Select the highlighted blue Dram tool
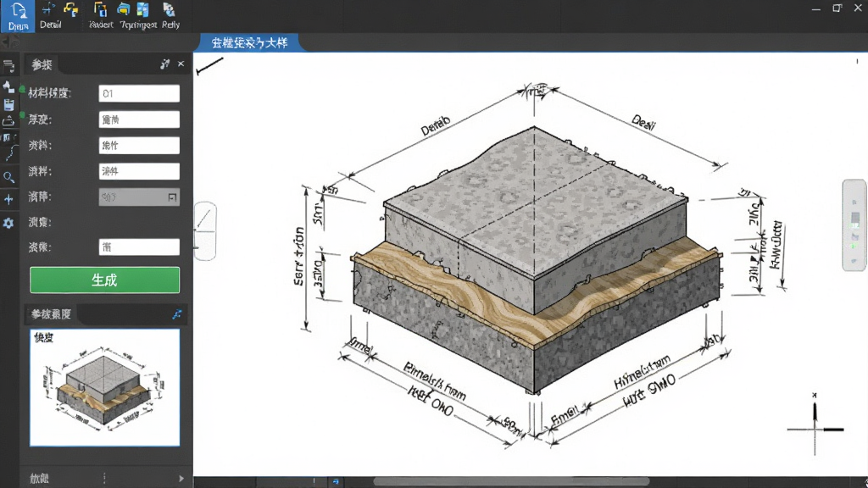Image resolution: width=868 pixels, height=488 pixels. 18,15
